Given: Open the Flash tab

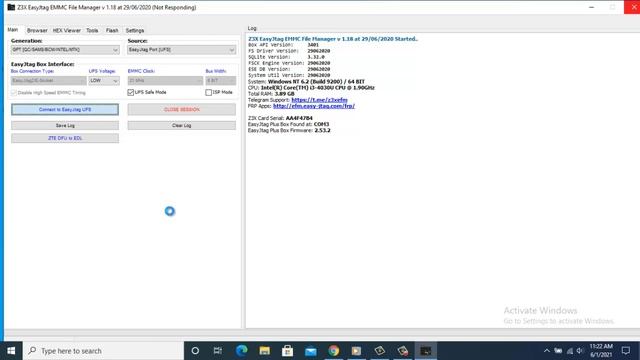Looking at the screenshot, I should (x=112, y=30).
